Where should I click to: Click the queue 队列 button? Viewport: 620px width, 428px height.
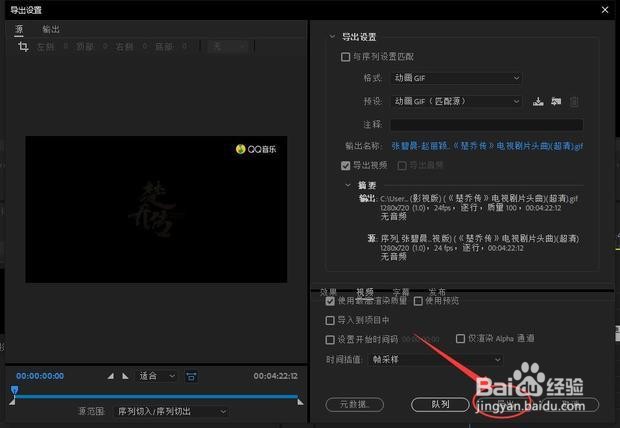click(440, 404)
